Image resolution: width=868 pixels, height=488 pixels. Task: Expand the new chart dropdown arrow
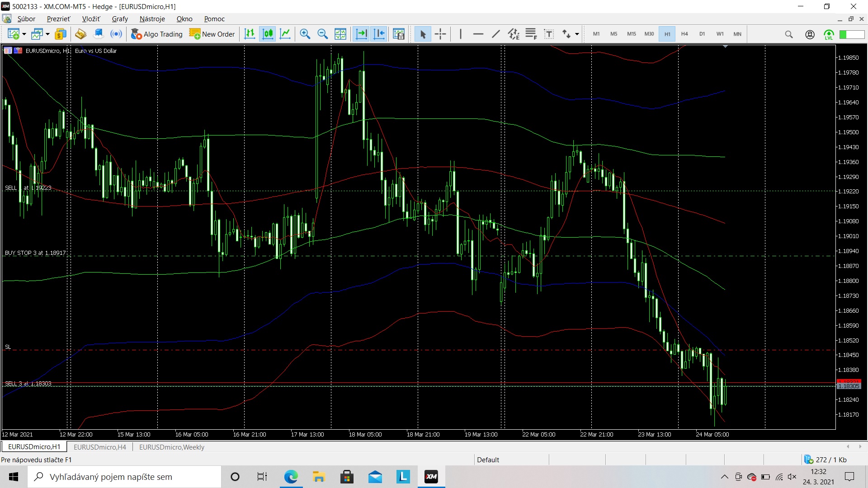[x=24, y=34]
